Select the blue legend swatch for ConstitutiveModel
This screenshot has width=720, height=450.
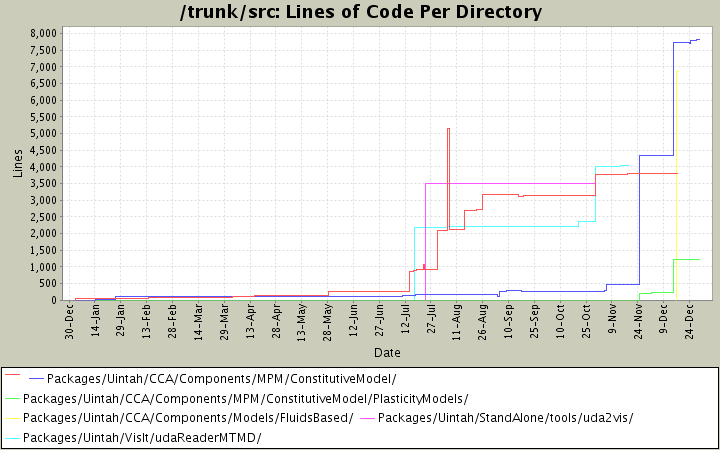tap(36, 378)
